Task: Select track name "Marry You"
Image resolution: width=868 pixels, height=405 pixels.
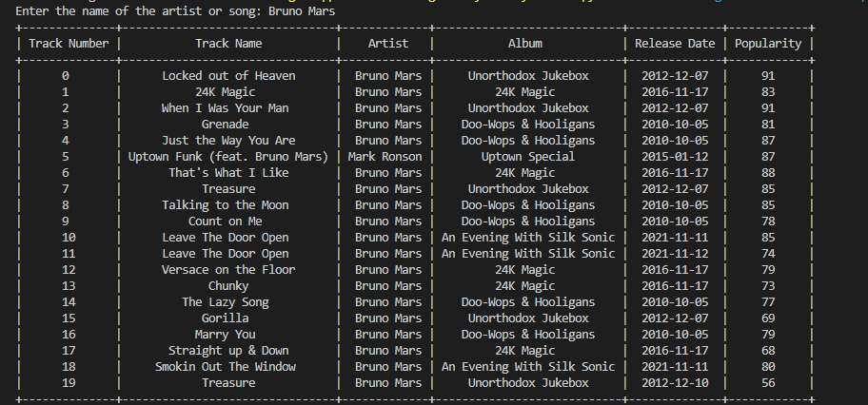Action: [x=226, y=335]
